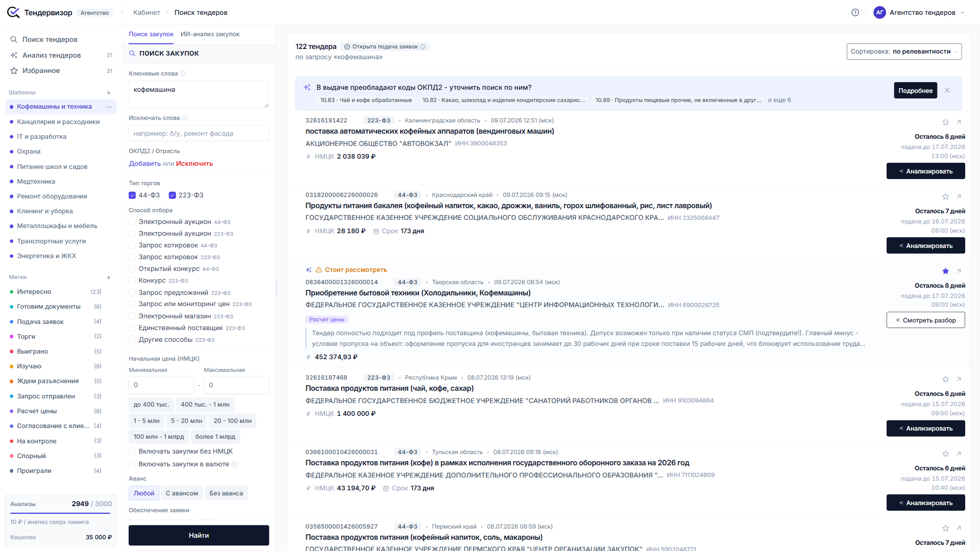Viewport: 980px width, 551px height.
Task: Focus the Минимальная price field
Action: pos(161,385)
